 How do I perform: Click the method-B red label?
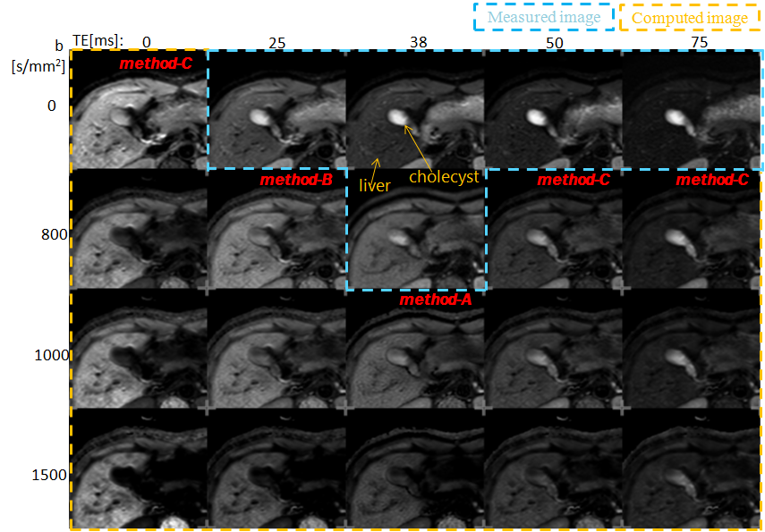(x=296, y=181)
